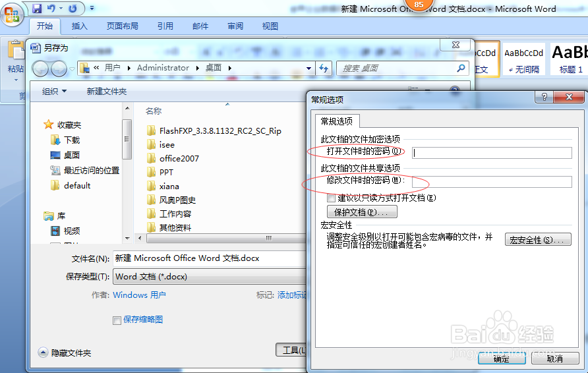Click 修改文件时的密码 input field
This screenshot has width=588, height=373.
pos(492,182)
